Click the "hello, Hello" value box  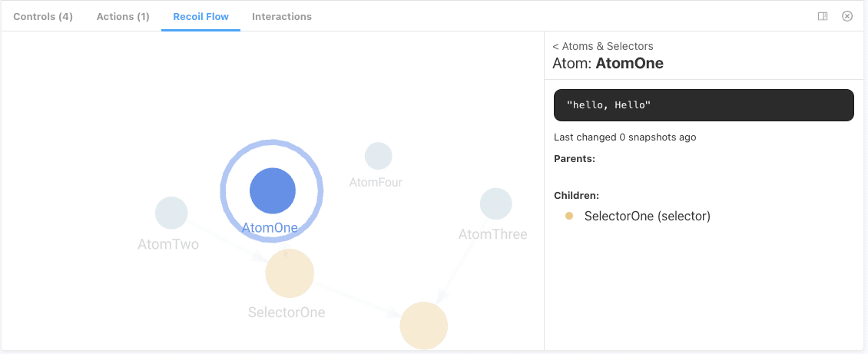(x=704, y=105)
